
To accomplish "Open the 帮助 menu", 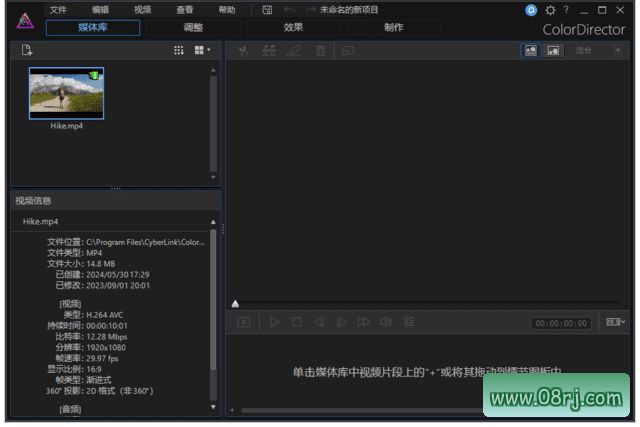I will [227, 10].
